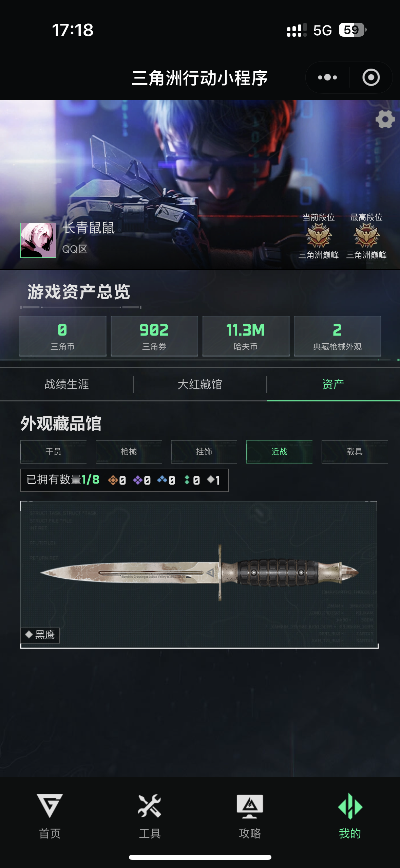Filter collection by 挂饰
This screenshot has width=400, height=868.
[204, 452]
